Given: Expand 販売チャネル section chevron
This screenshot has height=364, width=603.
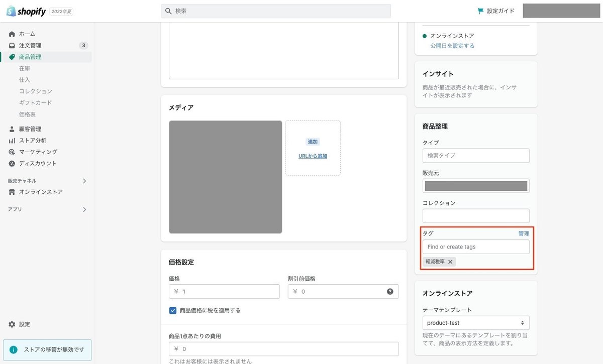Looking at the screenshot, I should 84,181.
